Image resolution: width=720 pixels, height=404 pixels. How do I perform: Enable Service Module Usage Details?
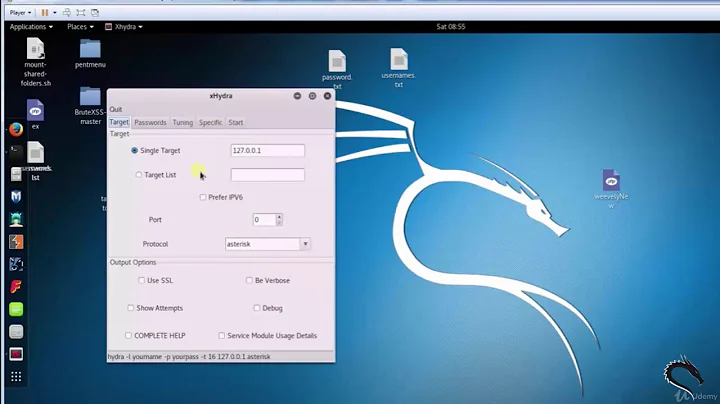tap(221, 336)
